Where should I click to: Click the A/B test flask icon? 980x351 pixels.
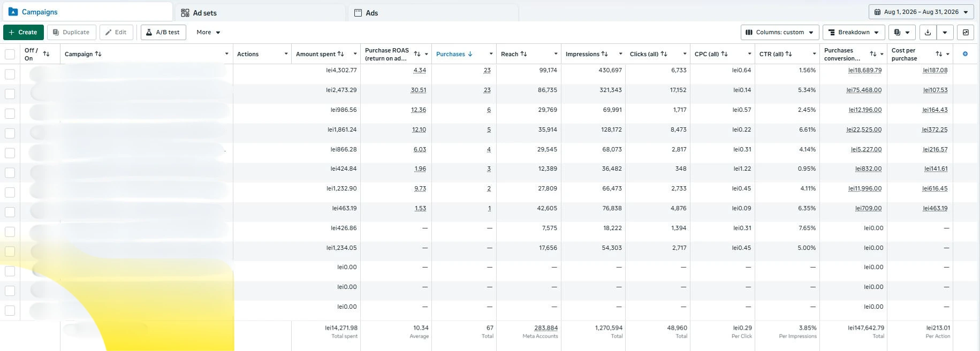pyautogui.click(x=149, y=33)
